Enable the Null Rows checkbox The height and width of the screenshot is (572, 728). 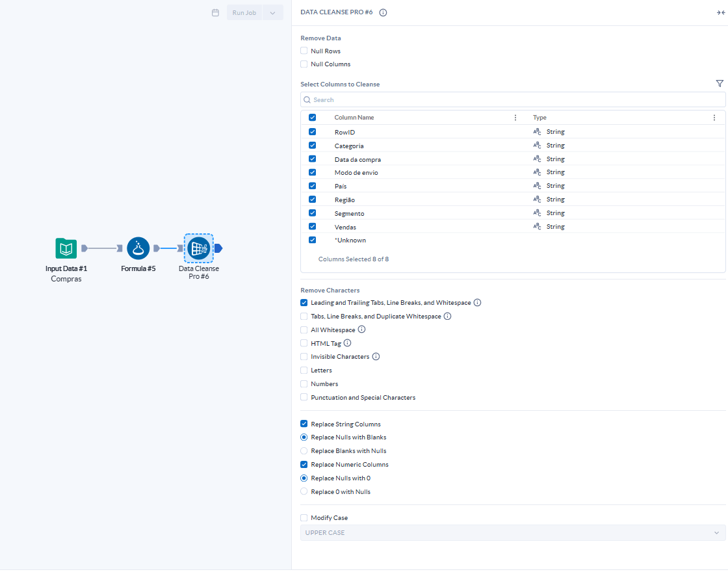click(304, 51)
